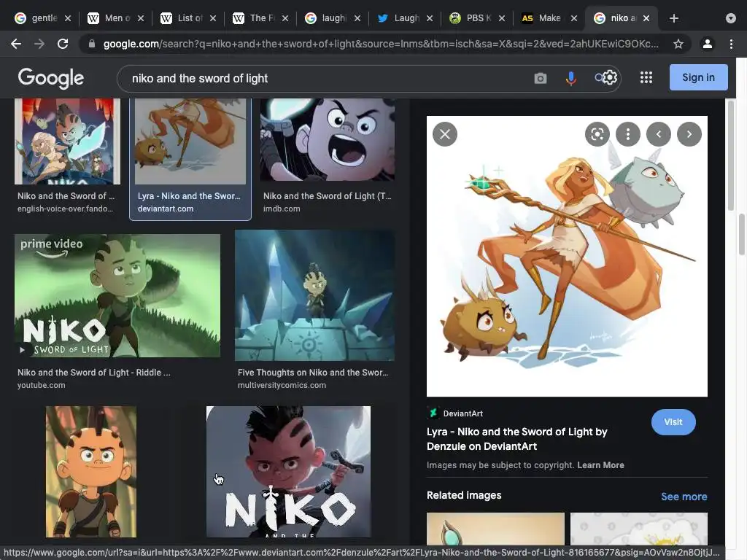Click 'Five Thoughts on Niko and the Swor...' caption
Screen dimensions: 747x560
[312, 373]
